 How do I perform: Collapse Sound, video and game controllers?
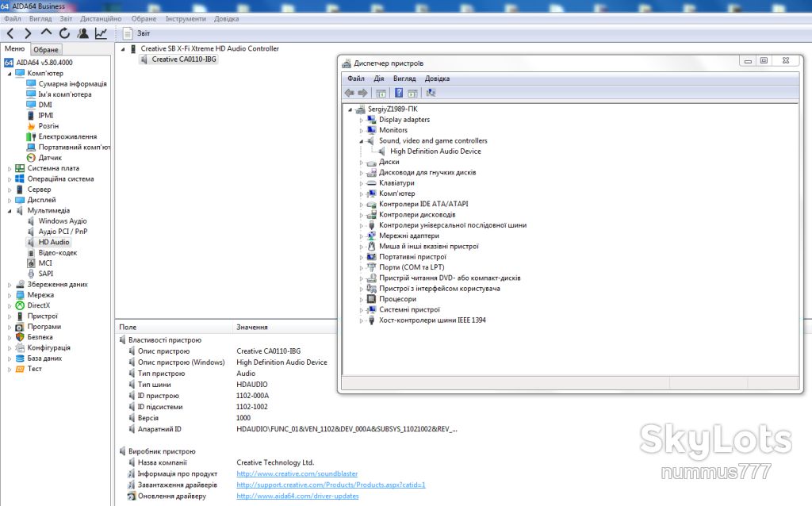(362, 141)
